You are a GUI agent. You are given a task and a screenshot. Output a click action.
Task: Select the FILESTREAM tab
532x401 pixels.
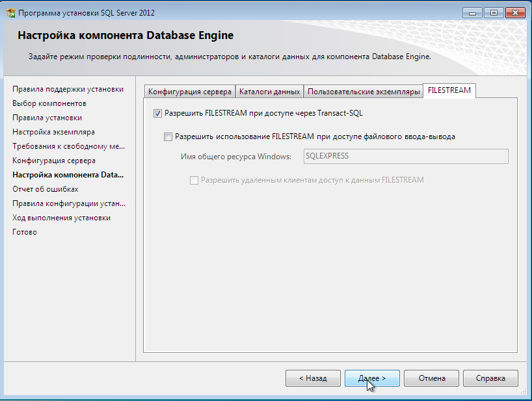point(449,90)
